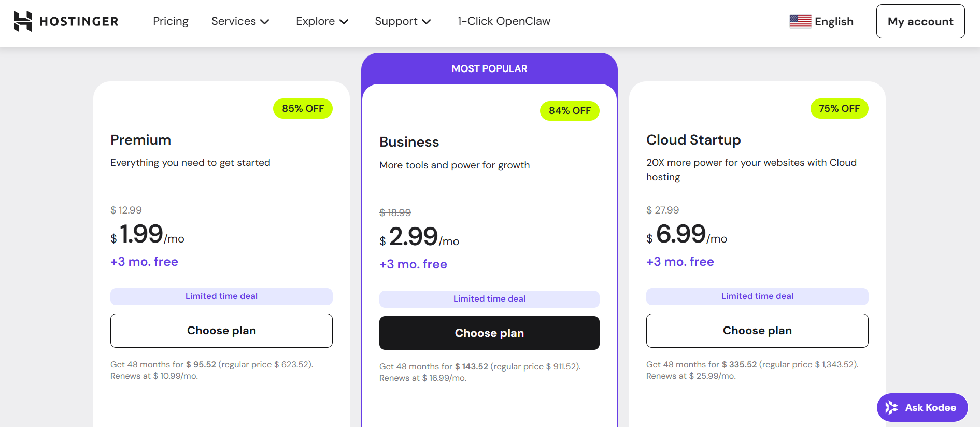The image size is (980, 427).
Task: Click 'Everything you need to get started'
Action: pyautogui.click(x=190, y=163)
